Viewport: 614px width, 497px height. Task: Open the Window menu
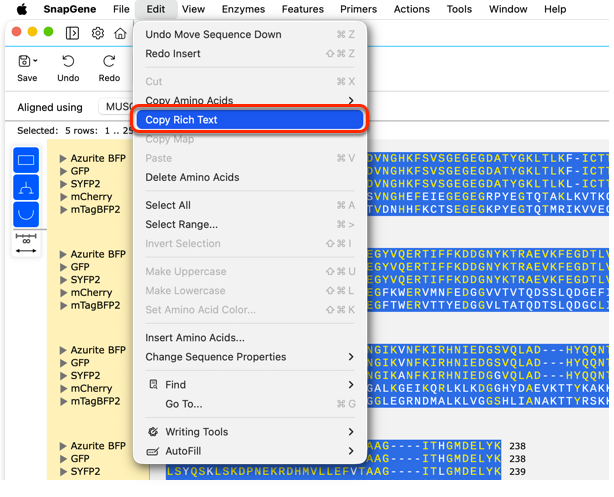coord(508,9)
